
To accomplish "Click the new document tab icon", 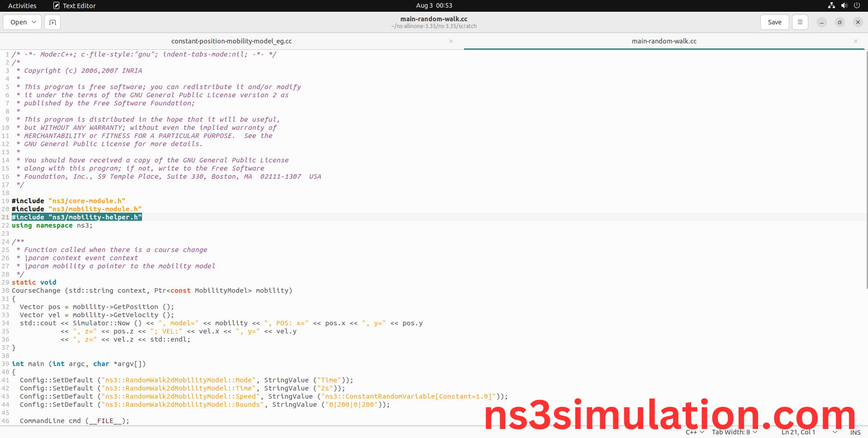I will 52,22.
